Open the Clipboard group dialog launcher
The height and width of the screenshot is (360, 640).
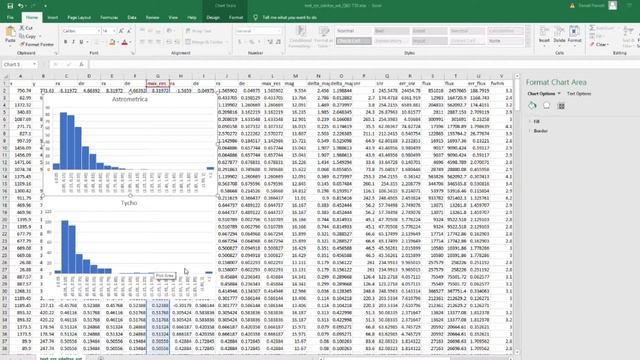click(x=56, y=53)
